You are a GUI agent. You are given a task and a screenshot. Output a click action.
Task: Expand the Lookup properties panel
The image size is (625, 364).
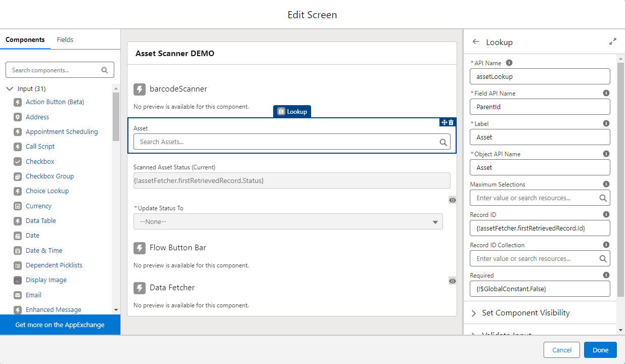pos(613,42)
